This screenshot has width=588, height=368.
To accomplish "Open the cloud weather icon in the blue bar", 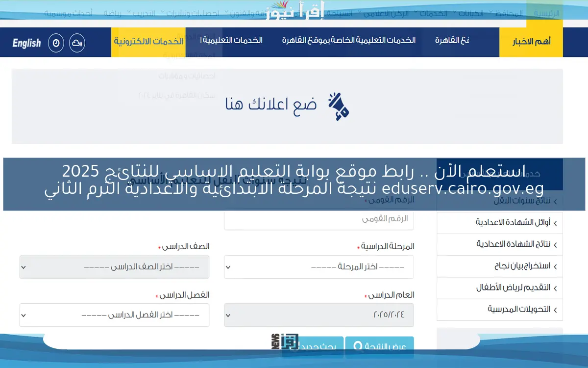I will [77, 43].
